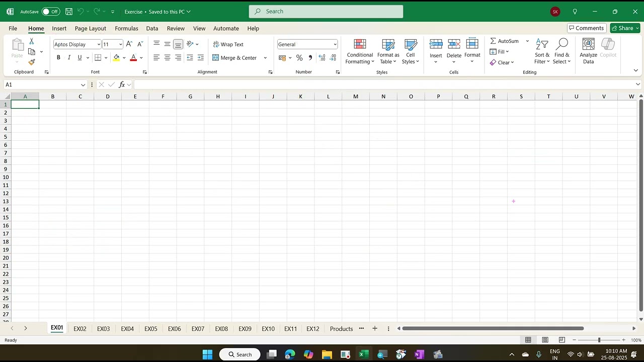This screenshot has height=362, width=644.
Task: Open the Insert ribbon tab
Action: [x=59, y=28]
